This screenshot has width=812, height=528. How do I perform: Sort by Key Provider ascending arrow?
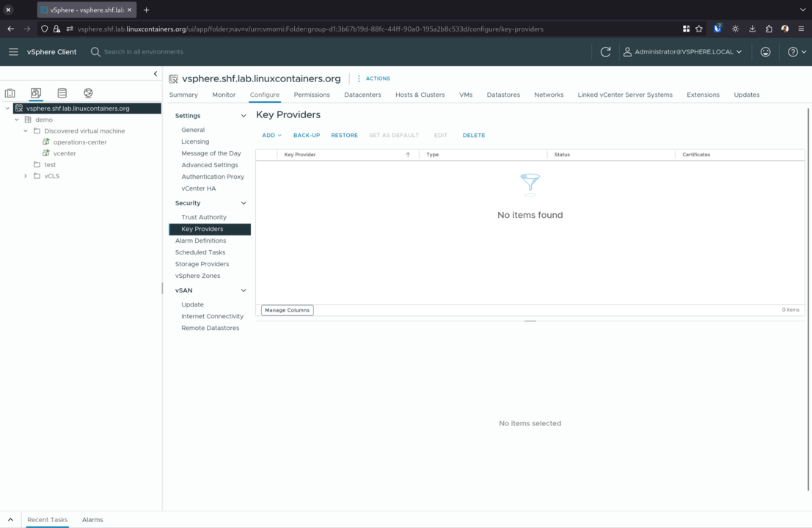click(408, 155)
